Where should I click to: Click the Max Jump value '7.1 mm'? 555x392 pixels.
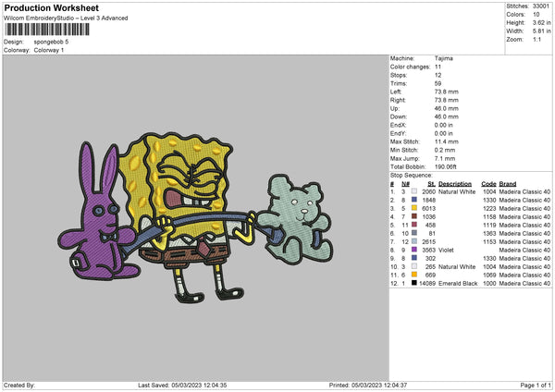tap(445, 158)
